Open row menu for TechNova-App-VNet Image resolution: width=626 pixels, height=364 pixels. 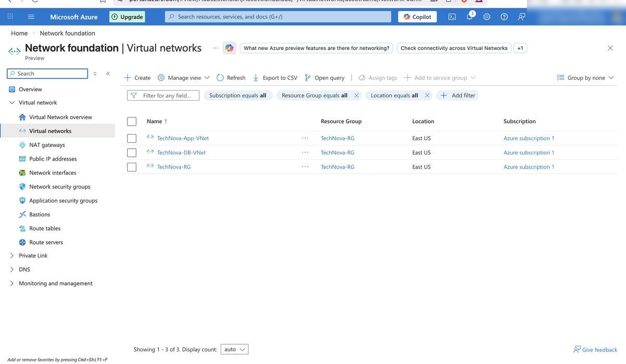point(305,138)
